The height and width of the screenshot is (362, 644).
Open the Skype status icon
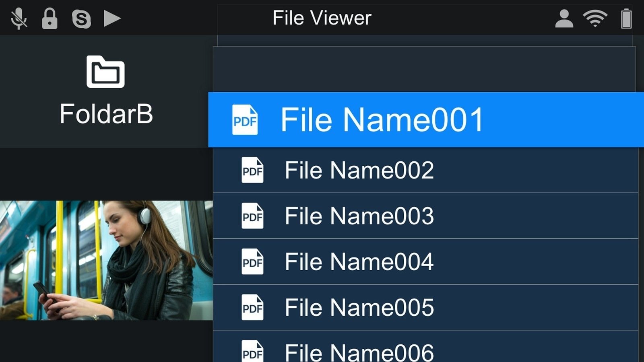click(81, 19)
